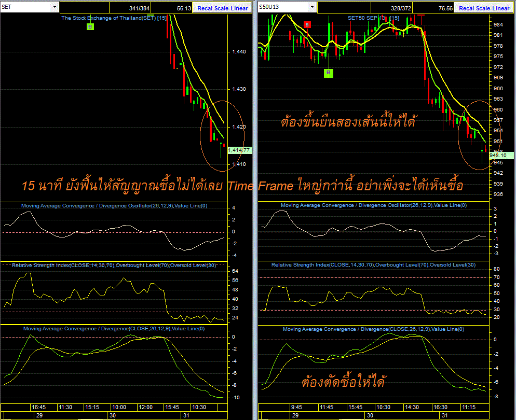Click the 12:00 time label on SET axis
The image size is (516, 420).
click(145, 407)
